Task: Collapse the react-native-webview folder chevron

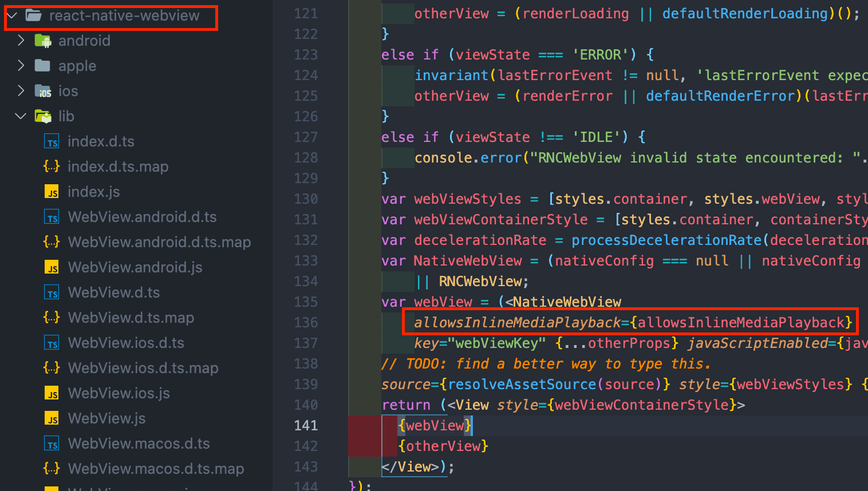Action: (11, 15)
